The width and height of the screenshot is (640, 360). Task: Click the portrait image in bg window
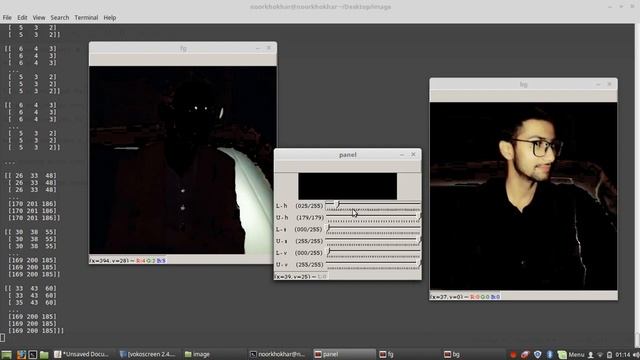tap(523, 196)
